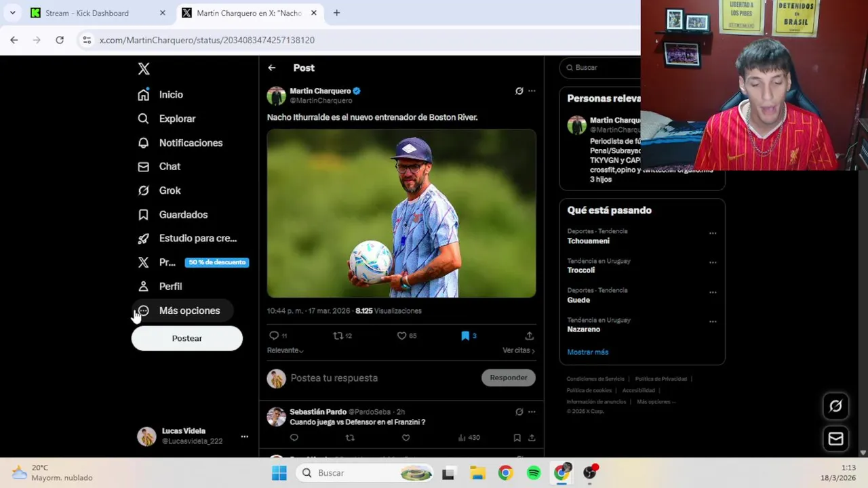
Task: Open Grok from sidebar
Action: point(159,190)
